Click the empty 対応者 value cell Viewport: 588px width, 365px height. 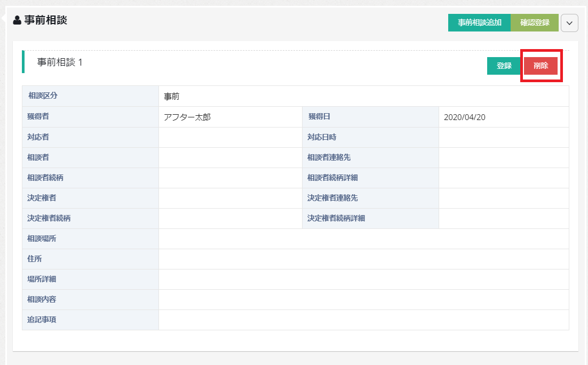230,137
